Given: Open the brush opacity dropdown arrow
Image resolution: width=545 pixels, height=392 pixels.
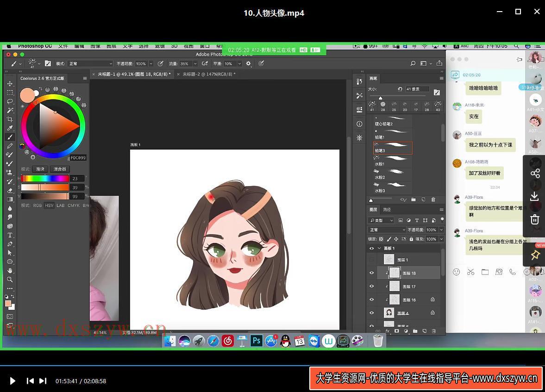Looking at the screenshot, I should (x=151, y=63).
